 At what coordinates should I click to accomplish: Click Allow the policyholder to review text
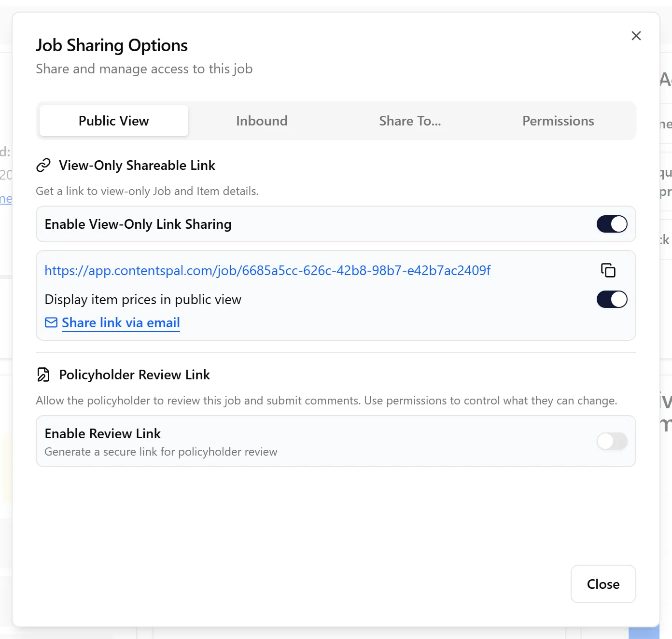pos(326,401)
